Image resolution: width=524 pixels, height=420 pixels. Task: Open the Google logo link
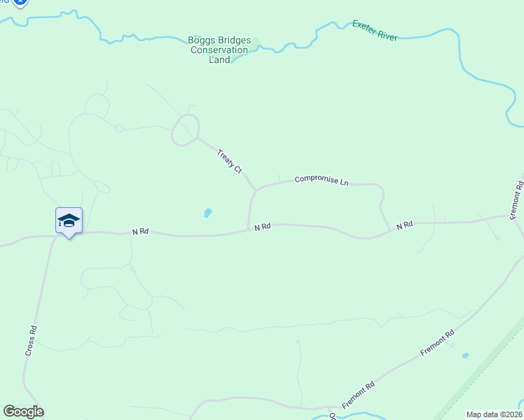click(23, 412)
